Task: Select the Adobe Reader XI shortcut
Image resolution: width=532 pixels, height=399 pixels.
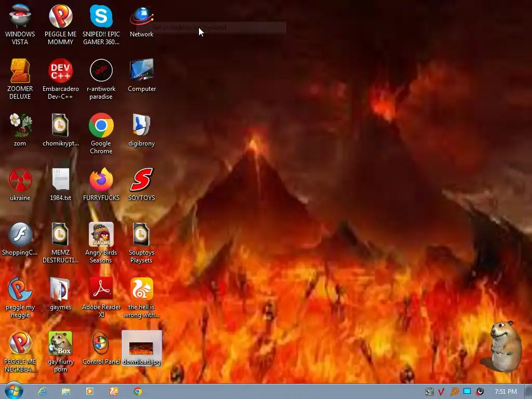Action: click(101, 298)
